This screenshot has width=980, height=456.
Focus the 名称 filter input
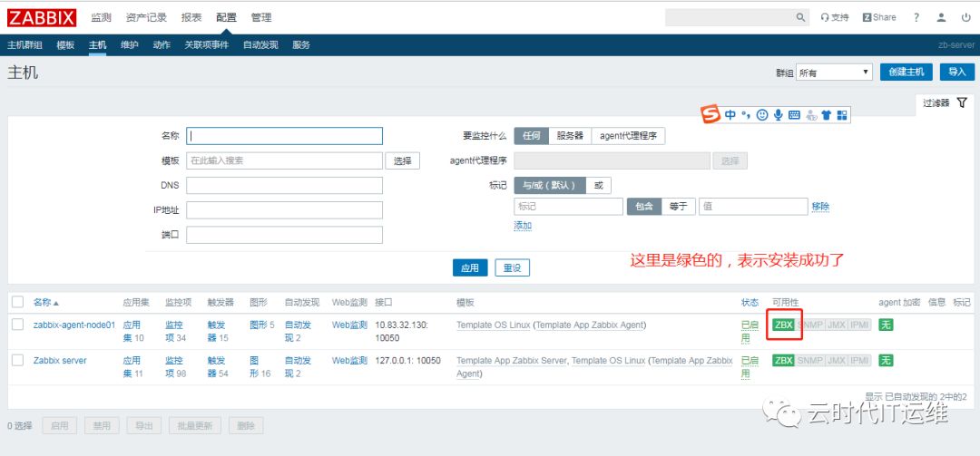(x=284, y=136)
